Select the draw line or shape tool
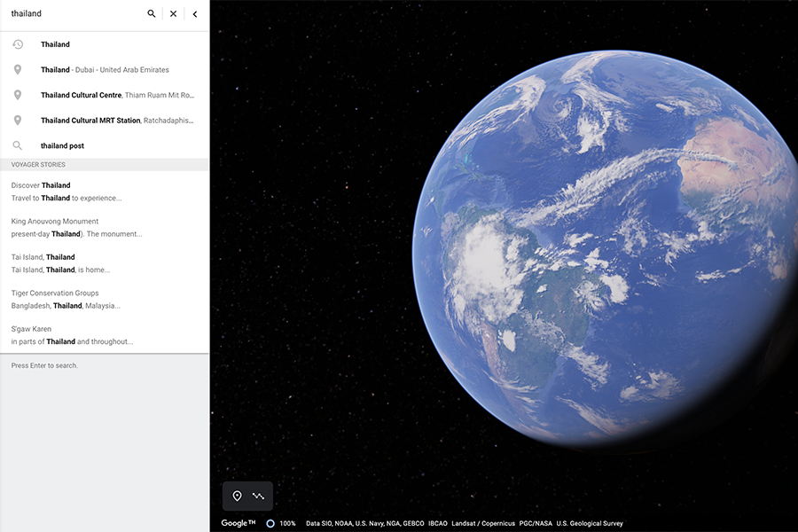798x532 pixels. (x=258, y=496)
